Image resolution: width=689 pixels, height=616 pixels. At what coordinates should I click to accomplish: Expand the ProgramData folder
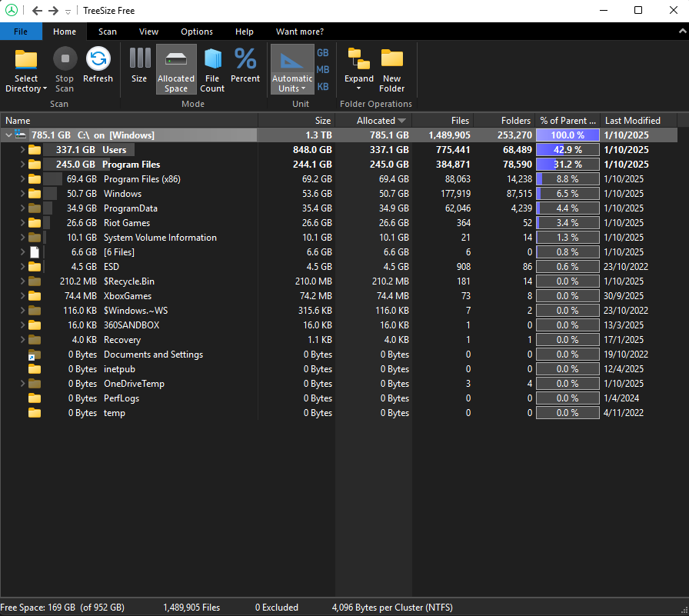click(x=22, y=208)
